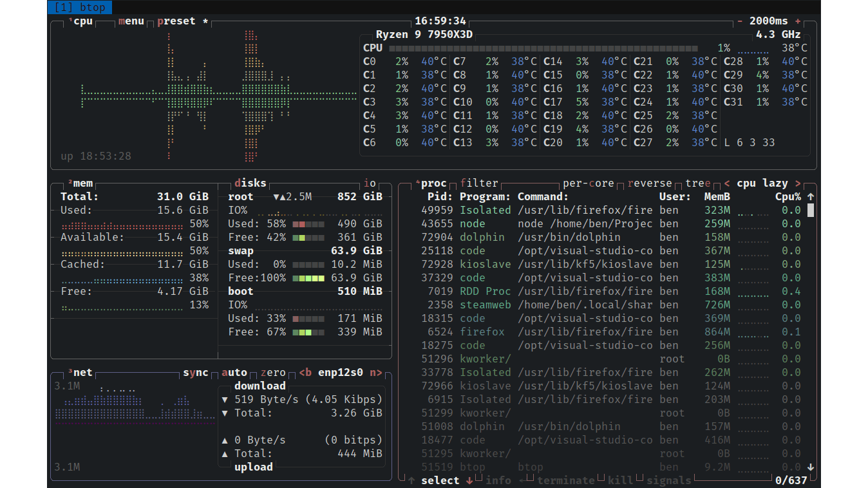Screen dimensions: 868x488
Task: Kill the selected process
Action: point(621,481)
